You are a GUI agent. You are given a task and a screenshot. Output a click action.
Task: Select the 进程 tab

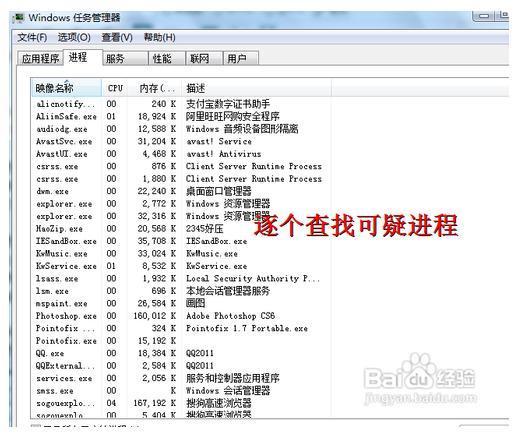(x=82, y=57)
